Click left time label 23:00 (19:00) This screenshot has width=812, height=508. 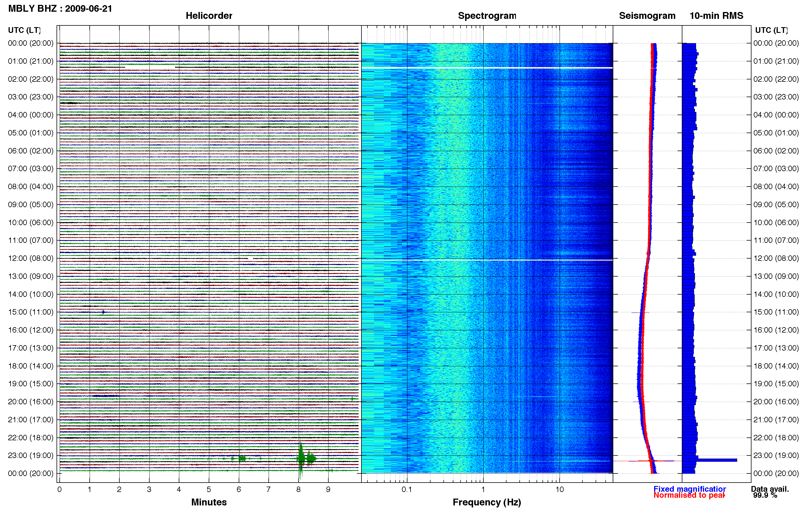click(x=31, y=455)
